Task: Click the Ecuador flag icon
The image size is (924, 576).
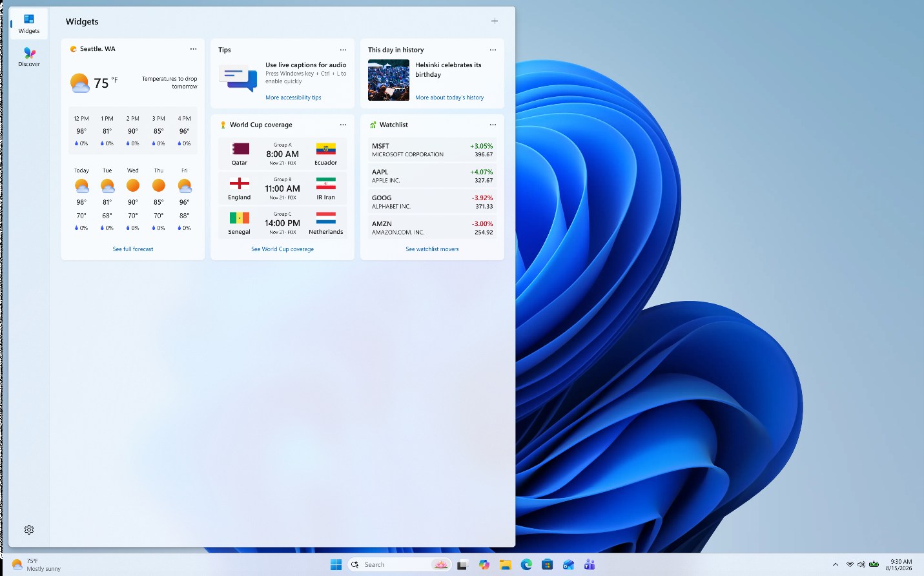Action: coord(326,149)
